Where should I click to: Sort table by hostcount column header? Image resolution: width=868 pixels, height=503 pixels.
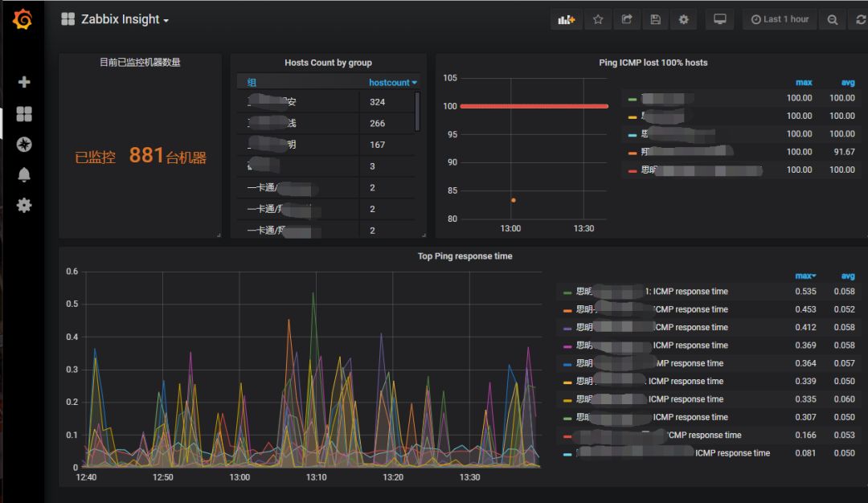(392, 83)
